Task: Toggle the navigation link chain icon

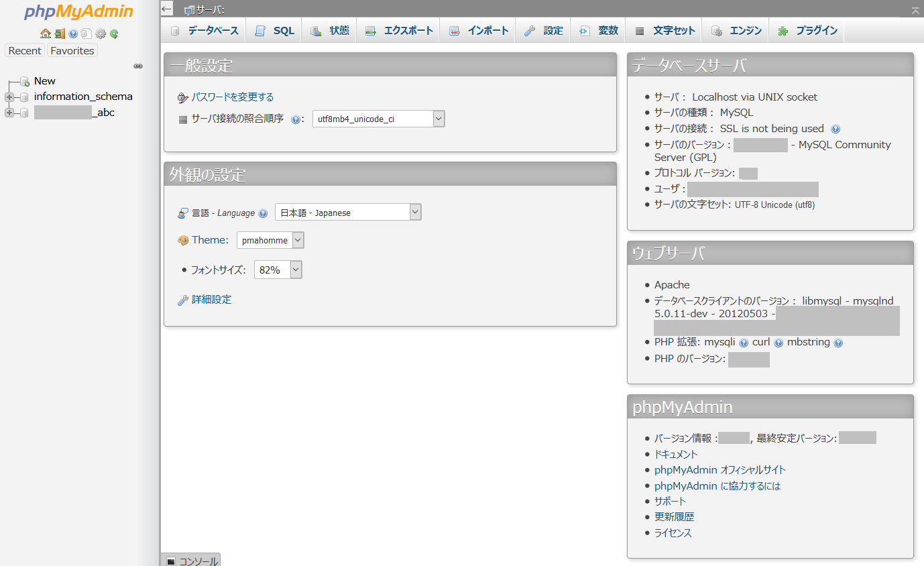Action: 138,66
